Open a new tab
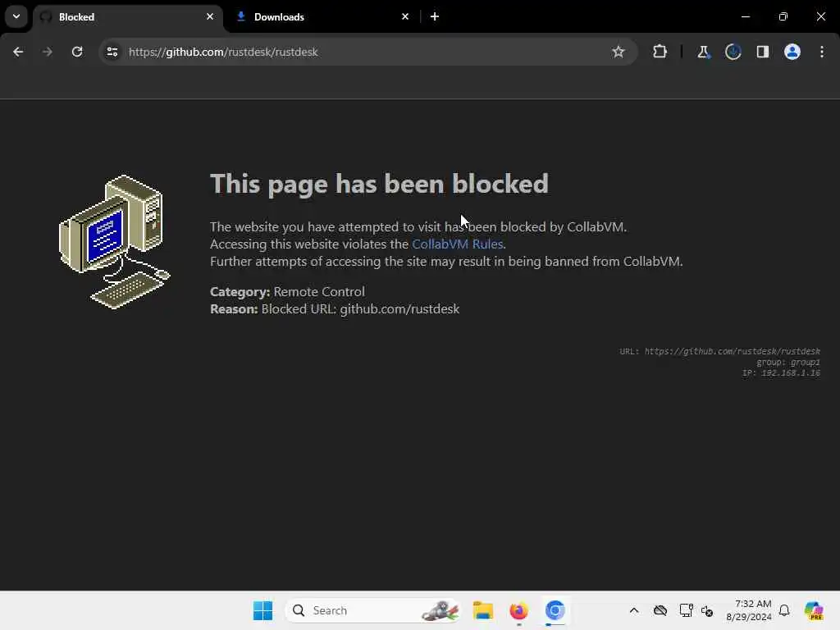 coord(435,16)
